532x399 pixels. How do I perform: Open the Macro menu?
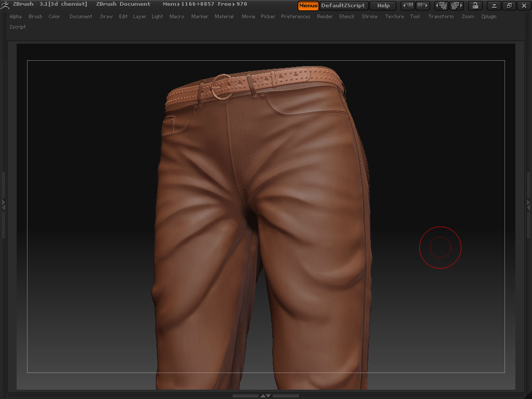click(177, 16)
